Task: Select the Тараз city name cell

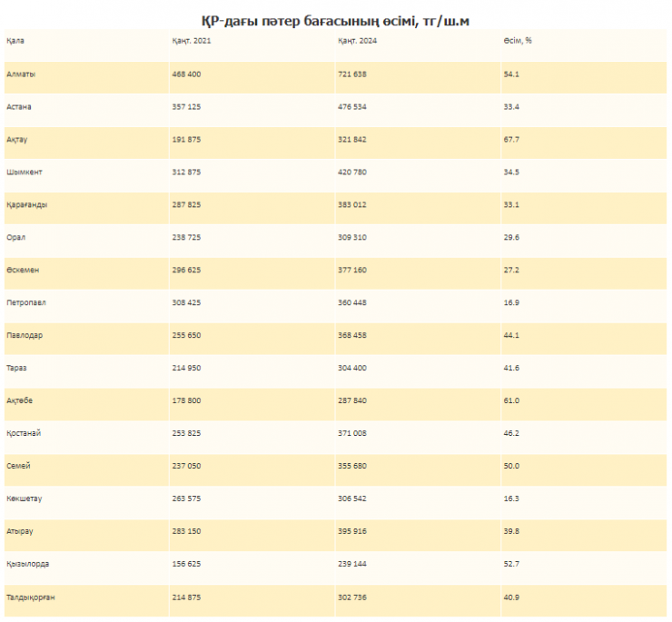Action: [18, 369]
